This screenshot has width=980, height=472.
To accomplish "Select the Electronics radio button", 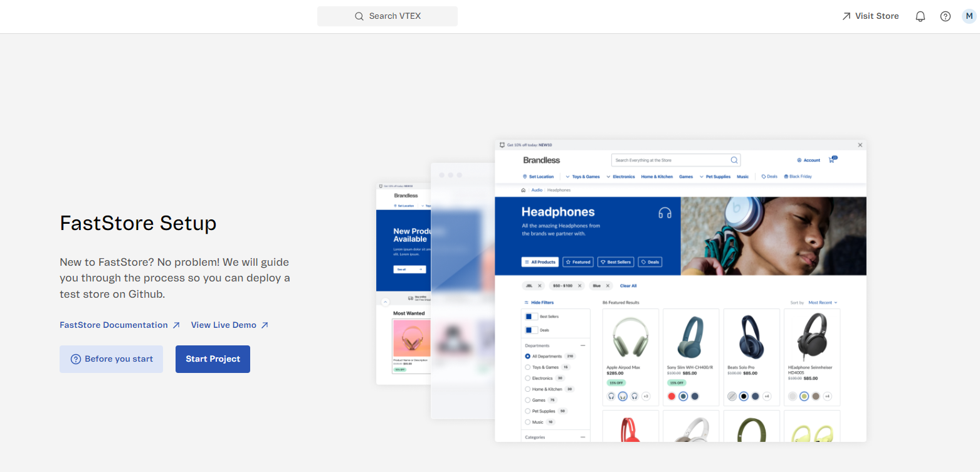I will point(527,378).
